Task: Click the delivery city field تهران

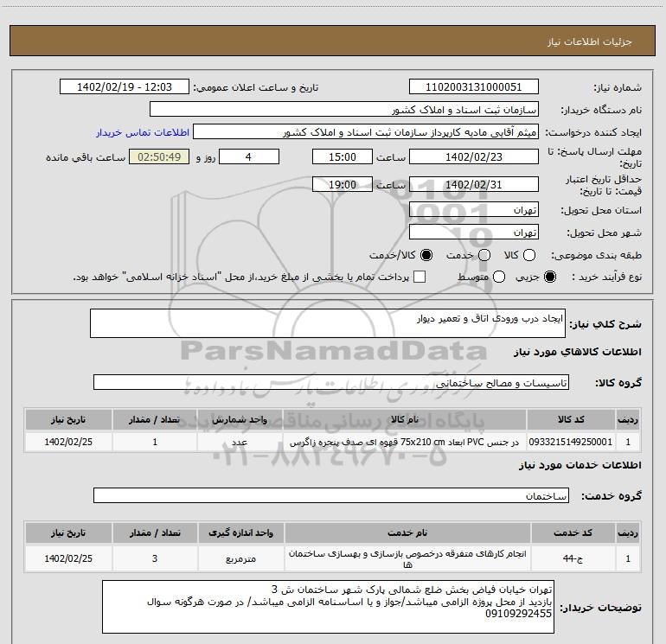Action: [474, 233]
